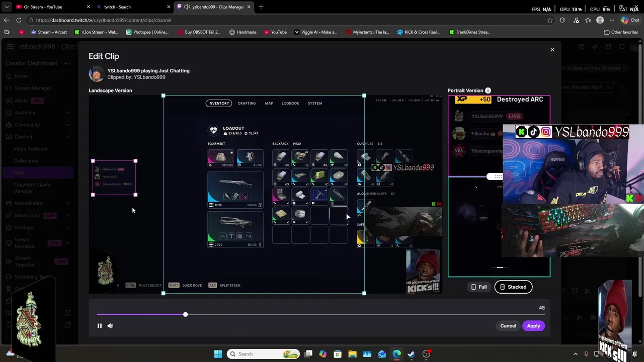The height and width of the screenshot is (362, 644).
Task: Close the On Stream - YouTube tab
Action: click(x=89, y=7)
